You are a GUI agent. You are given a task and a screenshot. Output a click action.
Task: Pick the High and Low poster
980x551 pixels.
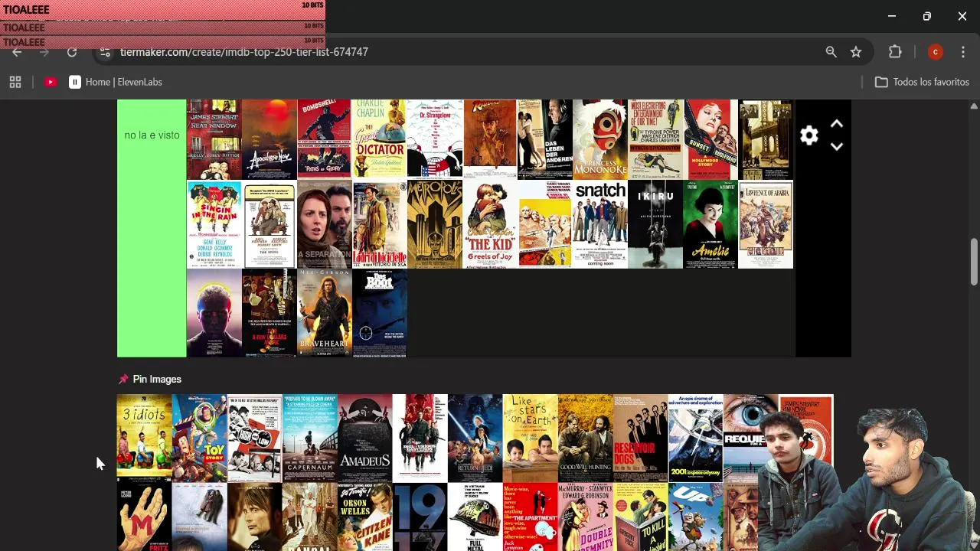[x=254, y=438]
